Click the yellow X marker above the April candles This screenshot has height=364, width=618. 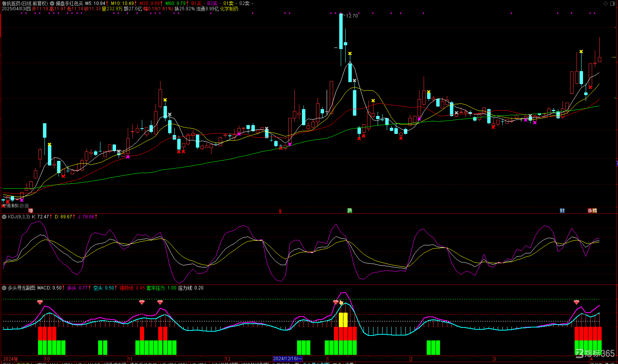click(581, 51)
